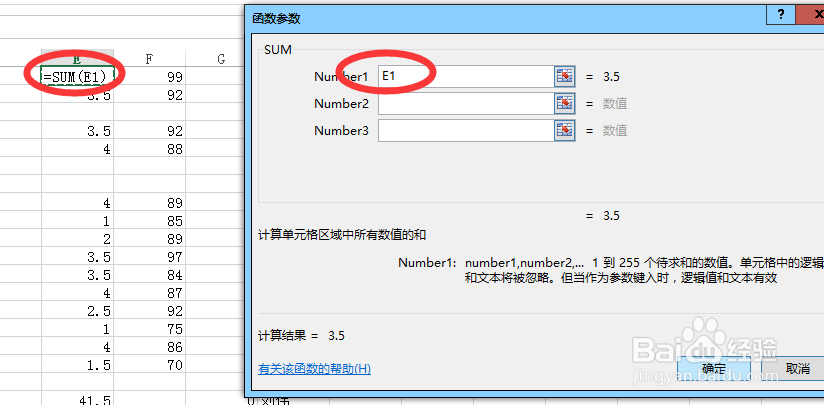Select the cell with value 86
The height and width of the screenshot is (405, 824).
(x=149, y=347)
